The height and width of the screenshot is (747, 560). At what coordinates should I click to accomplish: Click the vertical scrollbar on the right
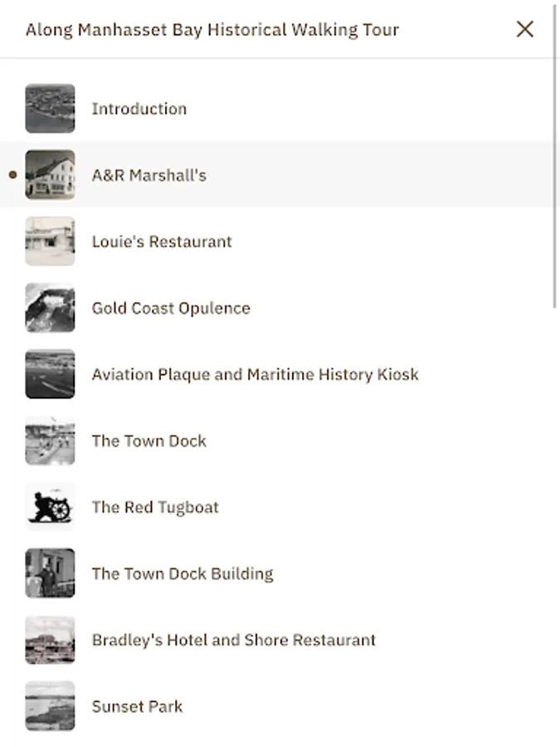[555, 158]
